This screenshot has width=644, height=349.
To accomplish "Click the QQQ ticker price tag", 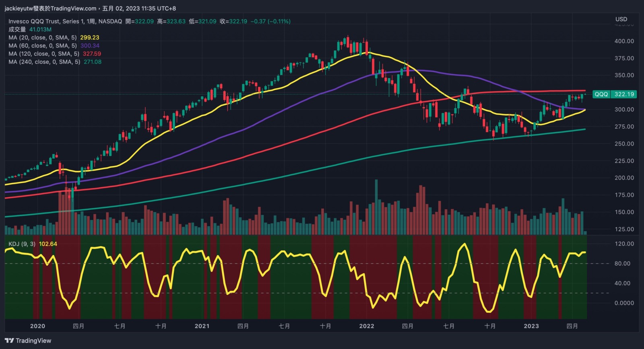I will pyautogui.click(x=601, y=94).
